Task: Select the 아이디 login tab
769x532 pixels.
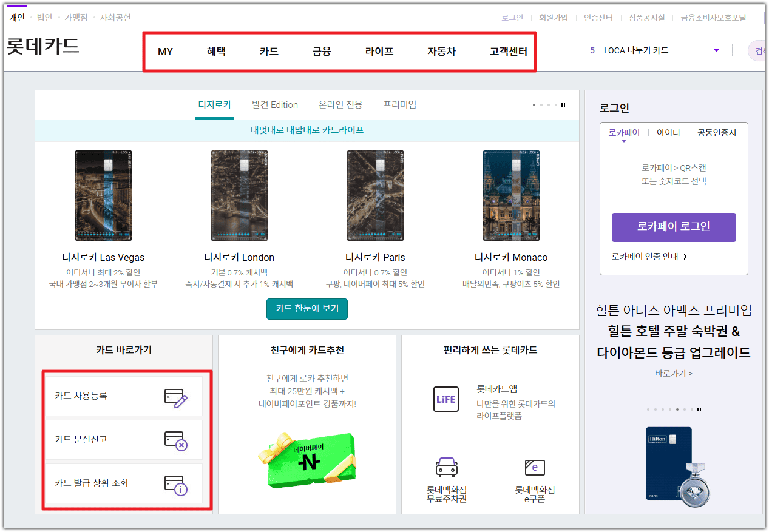Action: coord(668,132)
